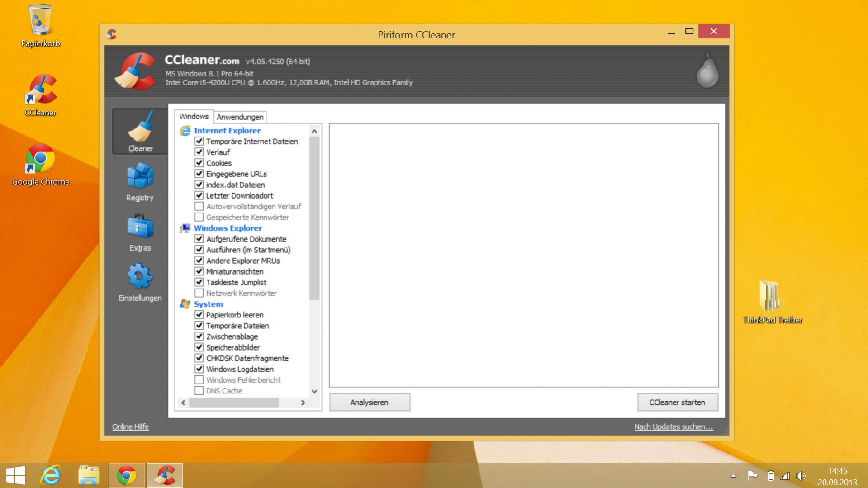Open the Windows Start button
This screenshot has width=868, height=488.
[x=16, y=475]
